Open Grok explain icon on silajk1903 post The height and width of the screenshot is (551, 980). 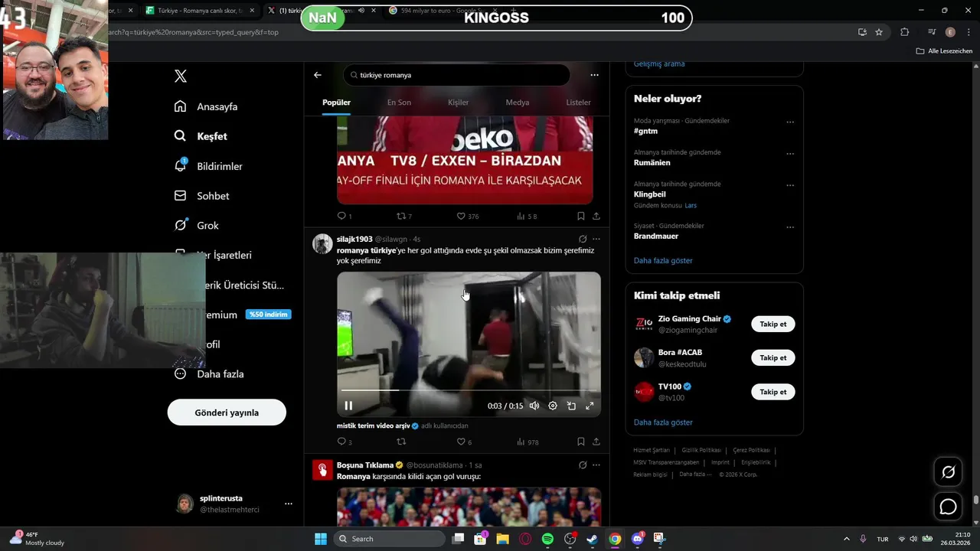tap(583, 239)
